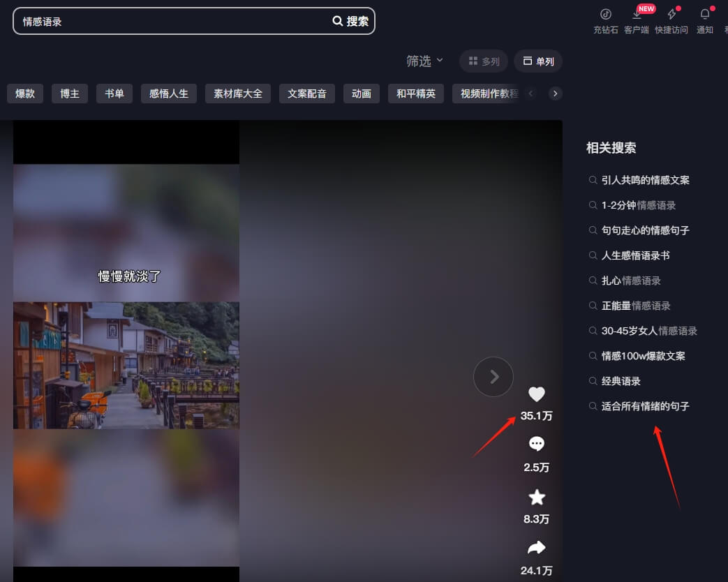This screenshot has width=728, height=582.
Task: Switch to the 文案配音 category
Action: [x=307, y=93]
